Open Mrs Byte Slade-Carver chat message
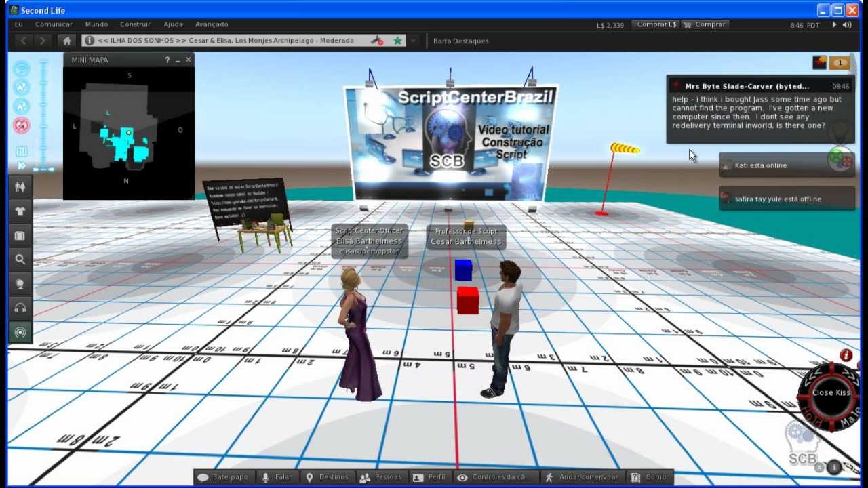Viewport: 868px width, 488px height. 759,108
